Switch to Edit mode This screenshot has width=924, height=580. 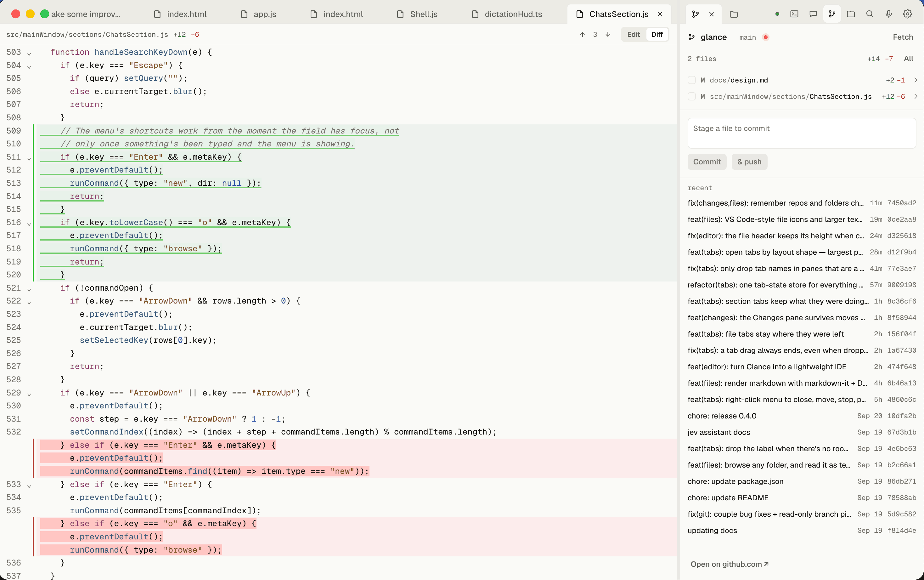pos(634,35)
